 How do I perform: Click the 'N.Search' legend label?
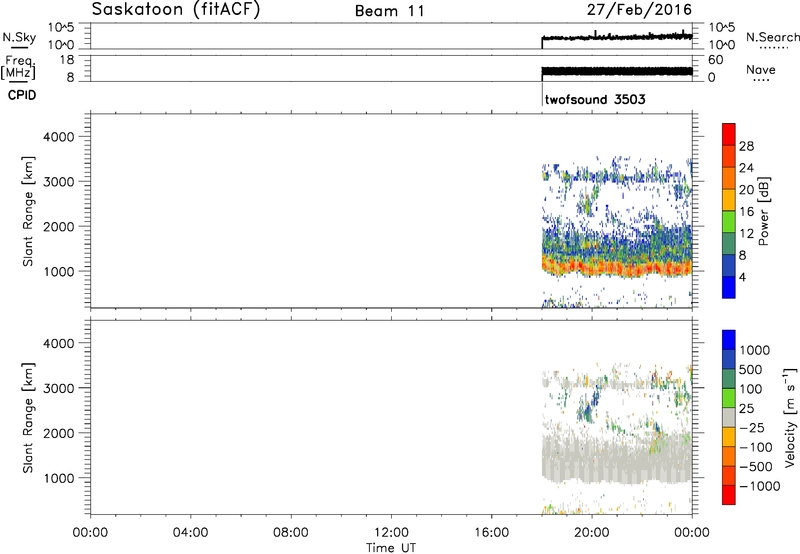coord(772,37)
